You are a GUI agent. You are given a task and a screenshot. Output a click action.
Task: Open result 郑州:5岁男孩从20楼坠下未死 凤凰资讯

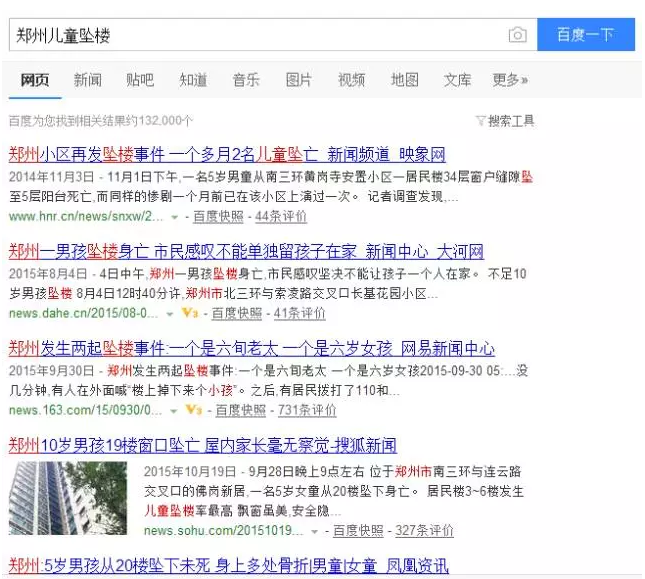228,566
